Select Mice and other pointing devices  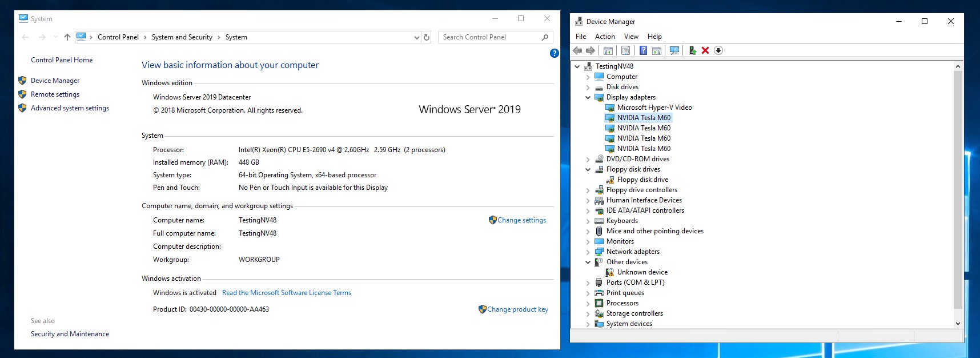[654, 231]
